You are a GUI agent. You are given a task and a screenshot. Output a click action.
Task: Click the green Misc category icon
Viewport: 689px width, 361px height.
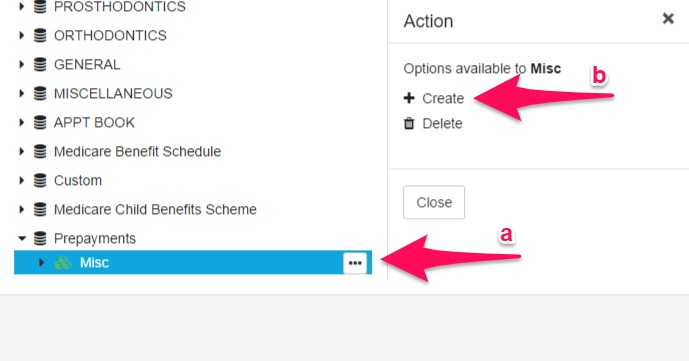pyautogui.click(x=63, y=263)
